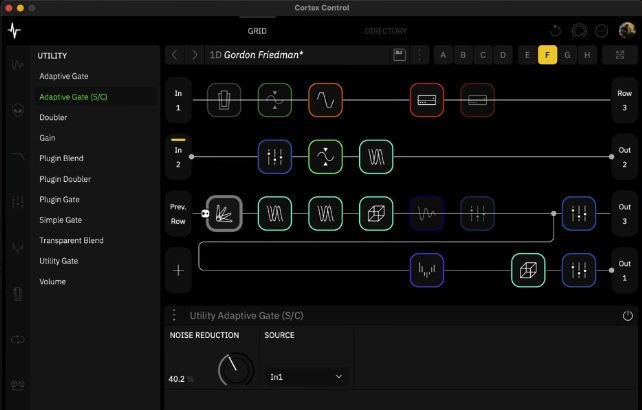Activate scene B
Viewport: 642px width, 410px height.
pos(463,55)
